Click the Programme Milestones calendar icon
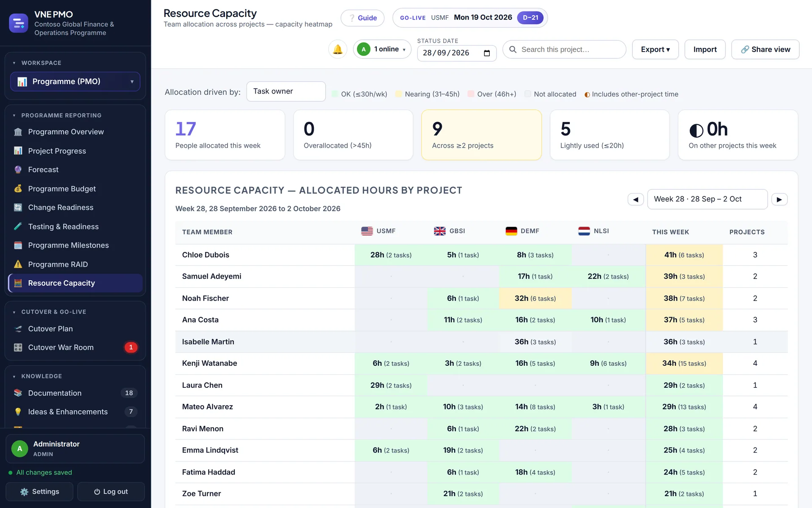The width and height of the screenshot is (812, 508). (18, 245)
